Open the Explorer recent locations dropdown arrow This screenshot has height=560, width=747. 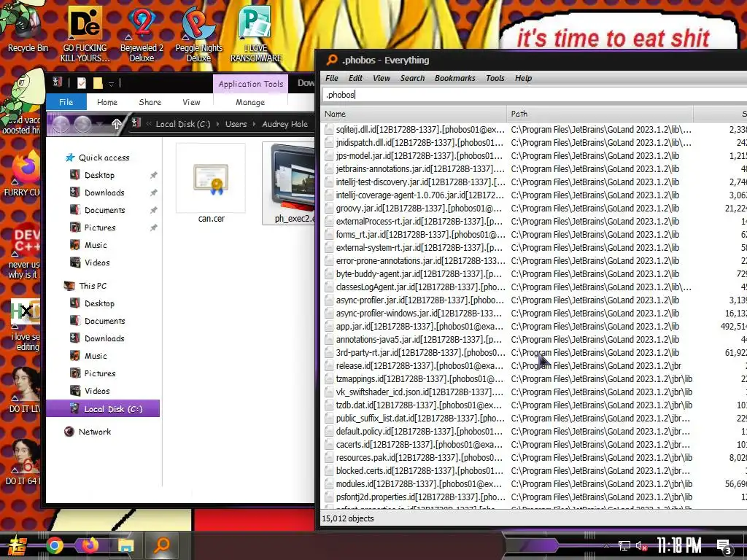pos(98,124)
